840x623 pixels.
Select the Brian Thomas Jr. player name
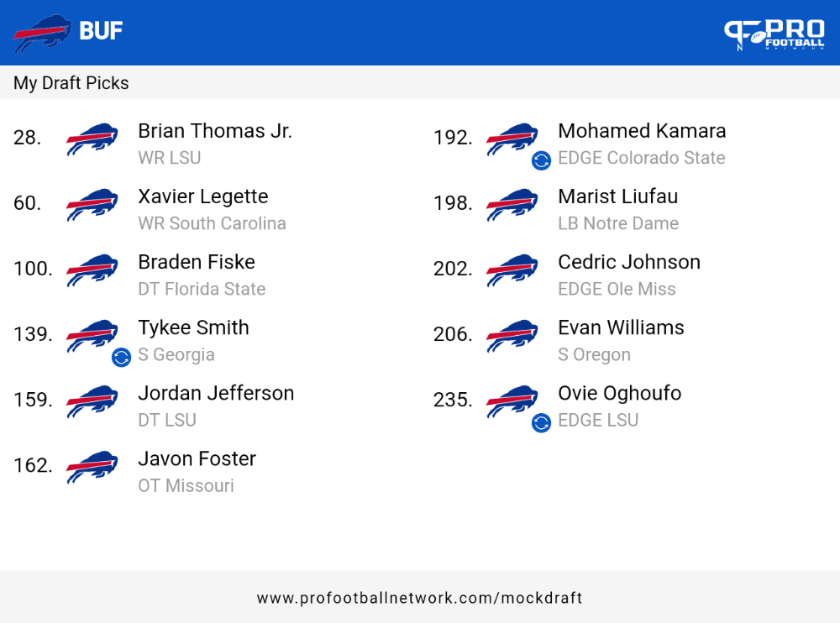pos(215,131)
